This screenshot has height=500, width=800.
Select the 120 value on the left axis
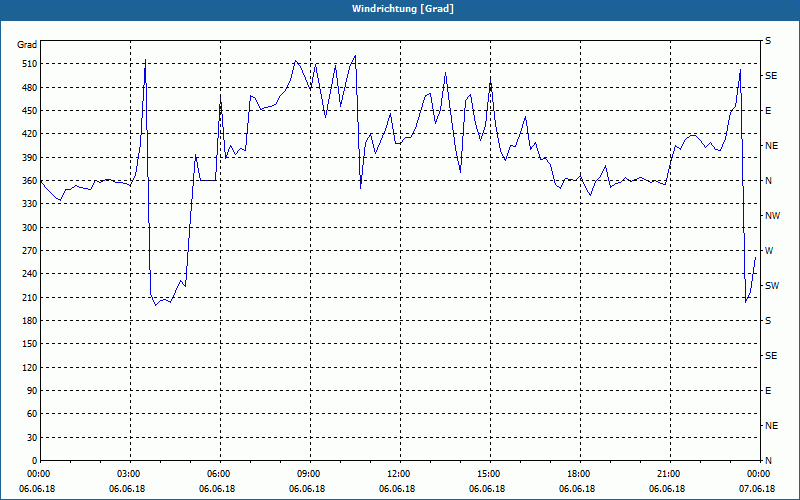pos(29,367)
